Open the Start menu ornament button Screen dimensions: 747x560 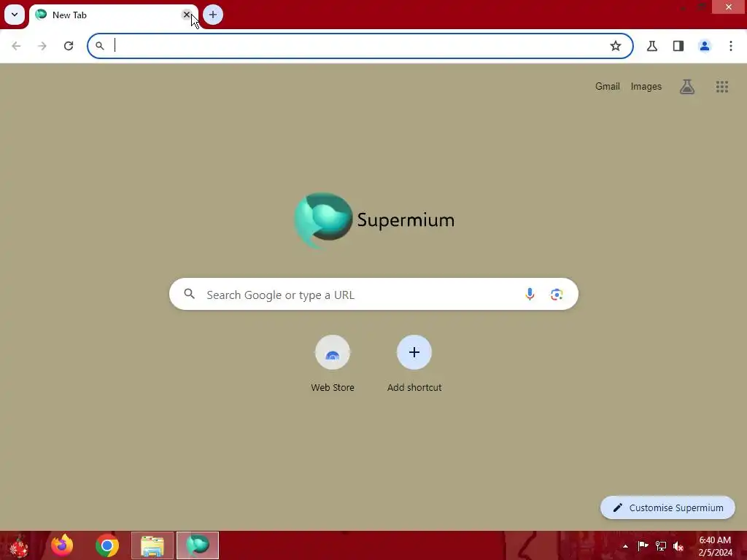(18, 545)
